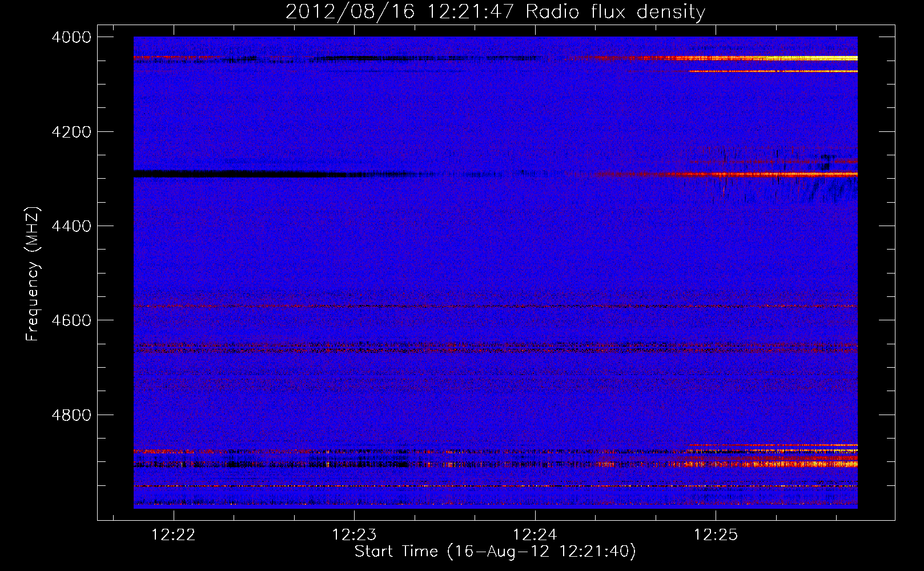Click the 4800 frequency tick label
Screen dimensions: 924x571
tap(71, 415)
